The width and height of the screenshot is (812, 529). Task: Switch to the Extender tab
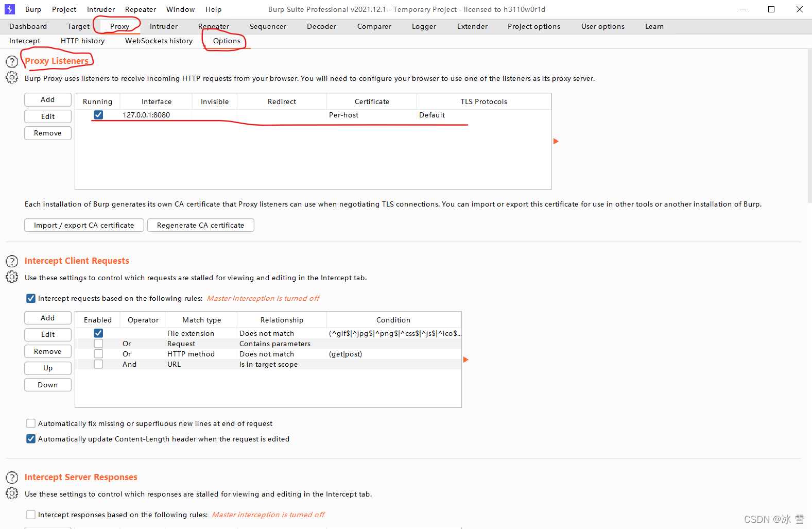tap(472, 26)
